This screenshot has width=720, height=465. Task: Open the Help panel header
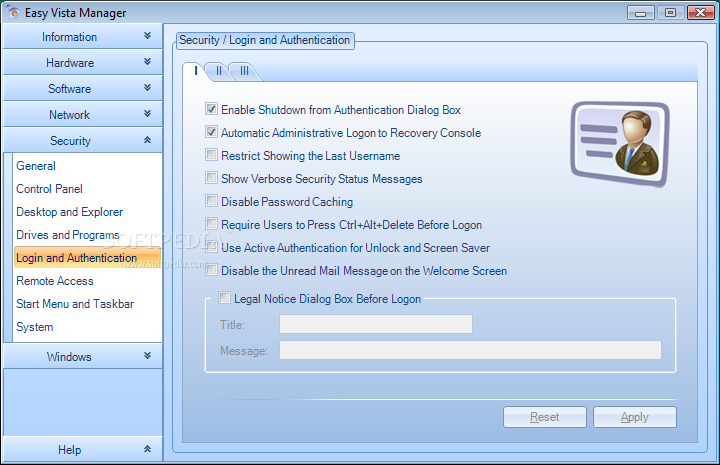coord(83,449)
